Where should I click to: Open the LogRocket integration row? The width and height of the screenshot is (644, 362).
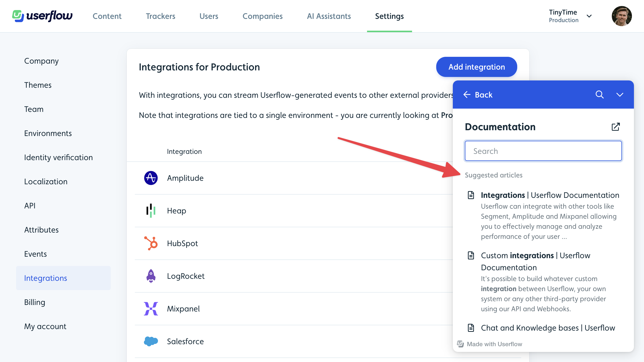(294, 276)
